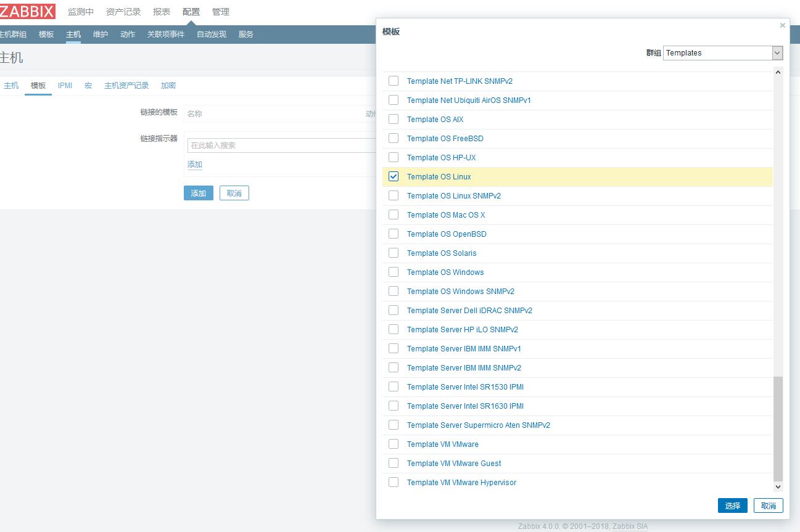The width and height of the screenshot is (800, 532).
Task: Select Template OS Mac OS X checkbox
Action: click(394, 215)
